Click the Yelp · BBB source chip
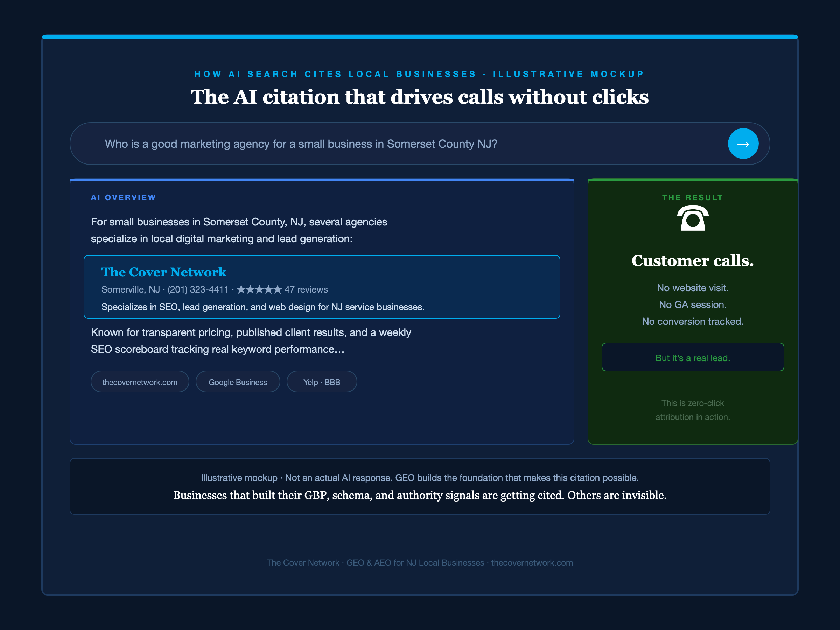Image resolution: width=840 pixels, height=630 pixels. 322,382
